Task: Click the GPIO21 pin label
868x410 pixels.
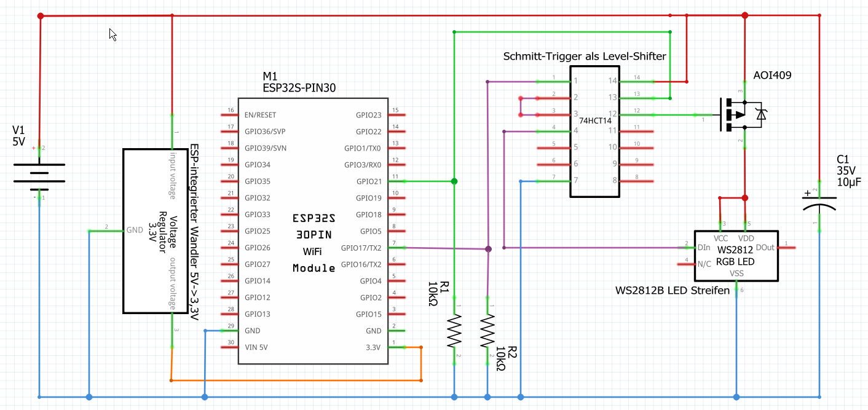Action: click(x=368, y=181)
